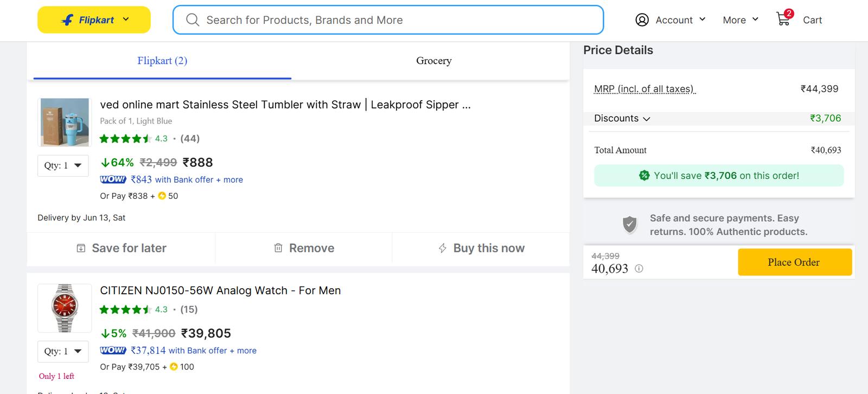This screenshot has width=868, height=394.
Task: Click the (44) ratings count for the tumbler
Action: (x=190, y=139)
